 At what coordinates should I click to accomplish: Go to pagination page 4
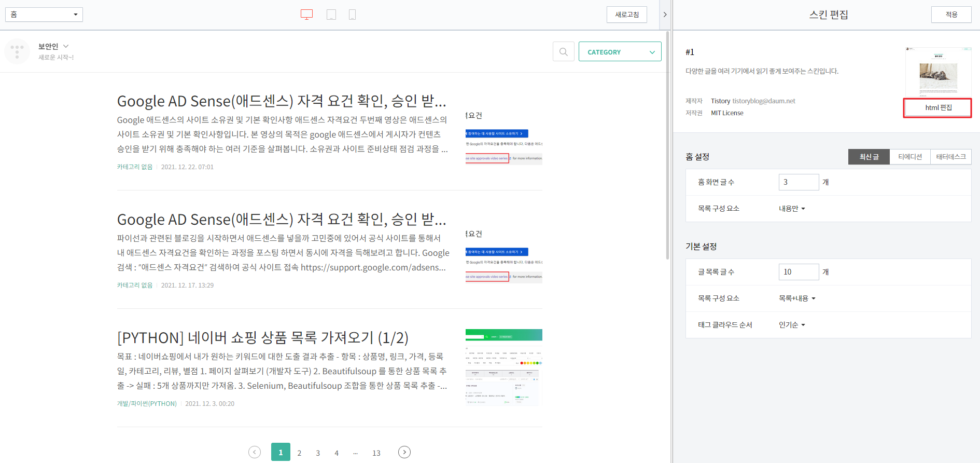(x=337, y=453)
